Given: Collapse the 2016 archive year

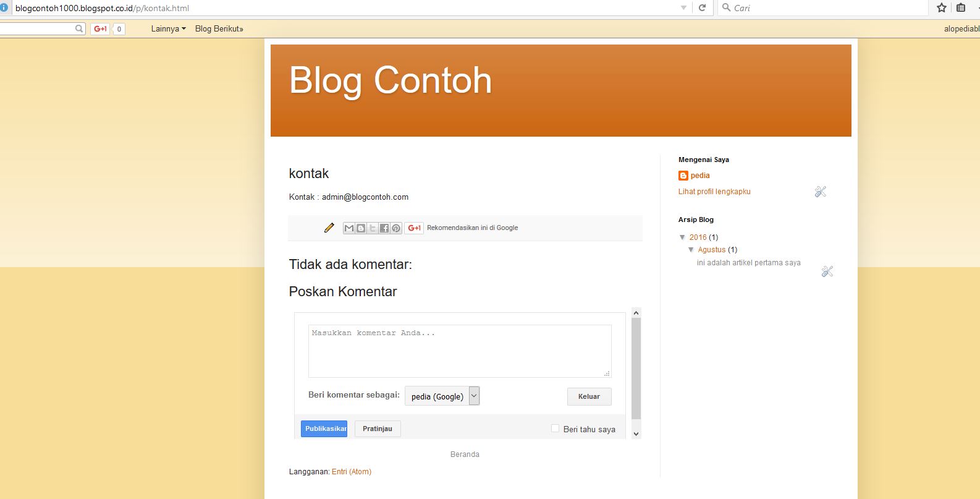Looking at the screenshot, I should [x=682, y=237].
